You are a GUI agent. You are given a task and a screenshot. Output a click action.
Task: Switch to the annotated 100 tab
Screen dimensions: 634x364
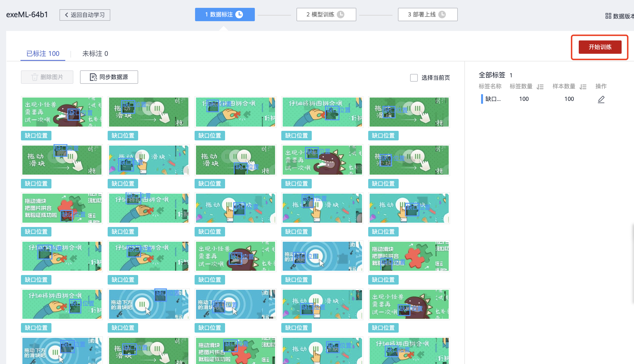tap(43, 54)
